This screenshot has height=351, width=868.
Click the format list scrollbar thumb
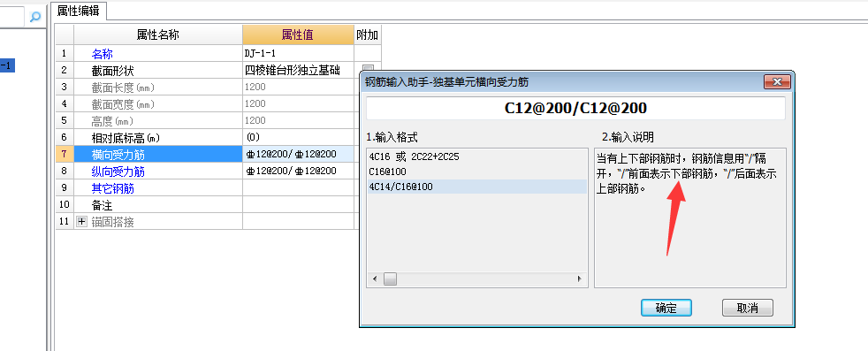391,279
